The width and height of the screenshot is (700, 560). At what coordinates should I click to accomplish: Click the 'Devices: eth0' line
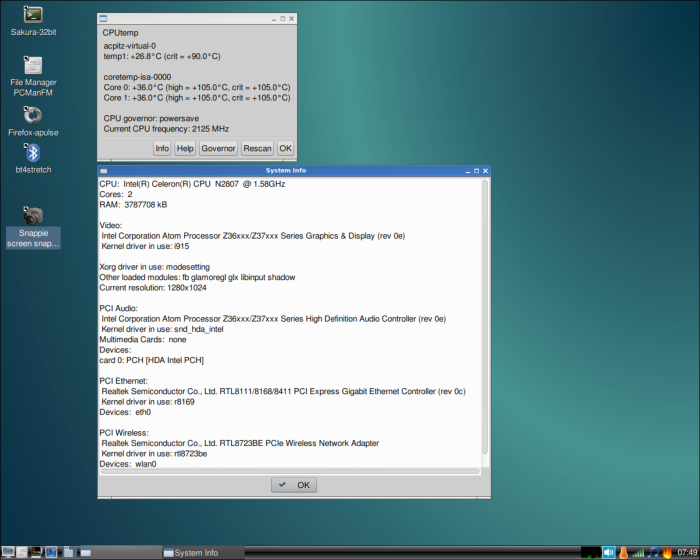pyautogui.click(x=125, y=412)
